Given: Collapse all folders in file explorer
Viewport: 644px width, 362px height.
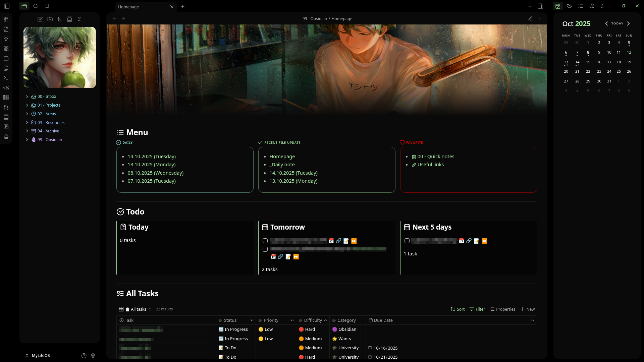Looking at the screenshot, I should pyautogui.click(x=79, y=19).
